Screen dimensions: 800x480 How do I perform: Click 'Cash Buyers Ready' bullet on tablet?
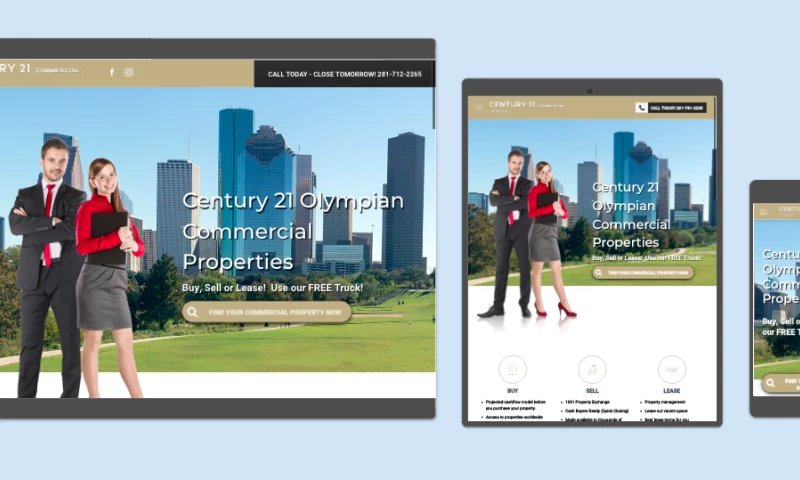point(596,411)
